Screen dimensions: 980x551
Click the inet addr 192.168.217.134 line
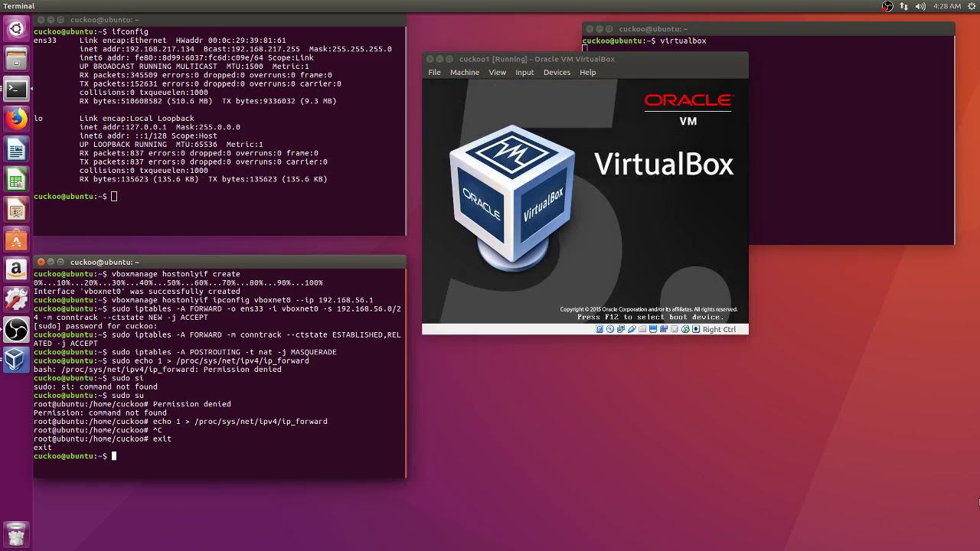click(236, 49)
